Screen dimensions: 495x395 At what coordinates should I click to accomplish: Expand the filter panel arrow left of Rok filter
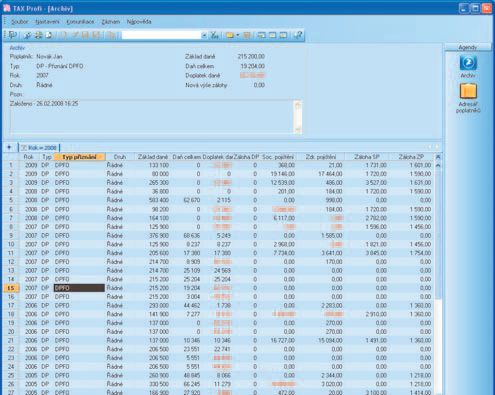click(x=9, y=147)
